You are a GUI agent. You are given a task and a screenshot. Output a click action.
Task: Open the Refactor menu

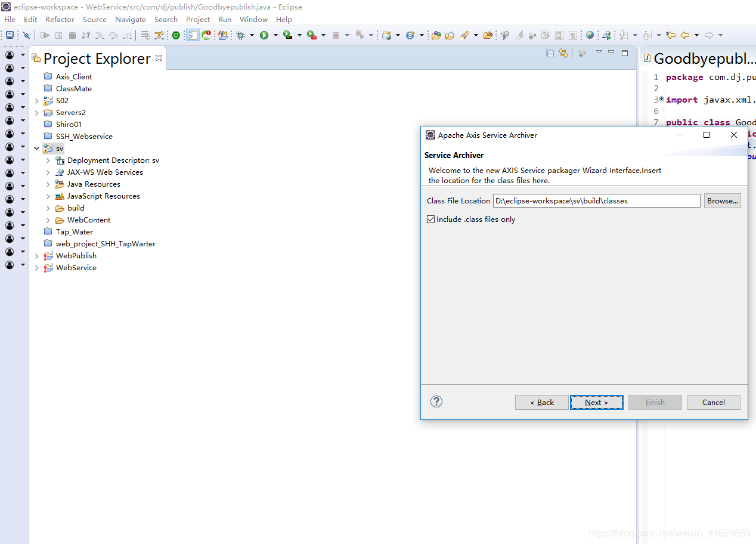[x=60, y=19]
